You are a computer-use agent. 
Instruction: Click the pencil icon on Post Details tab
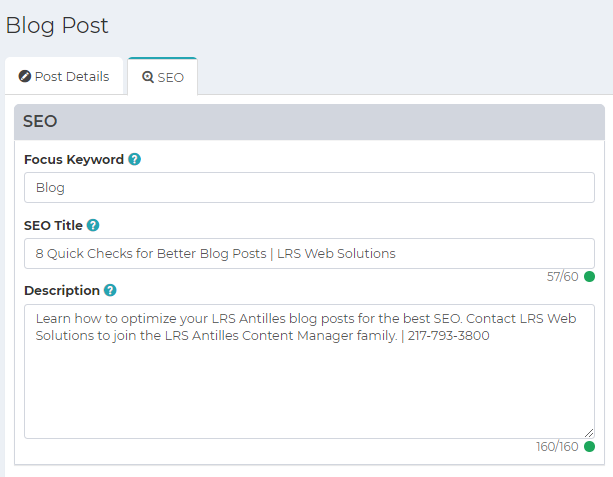click(x=25, y=76)
